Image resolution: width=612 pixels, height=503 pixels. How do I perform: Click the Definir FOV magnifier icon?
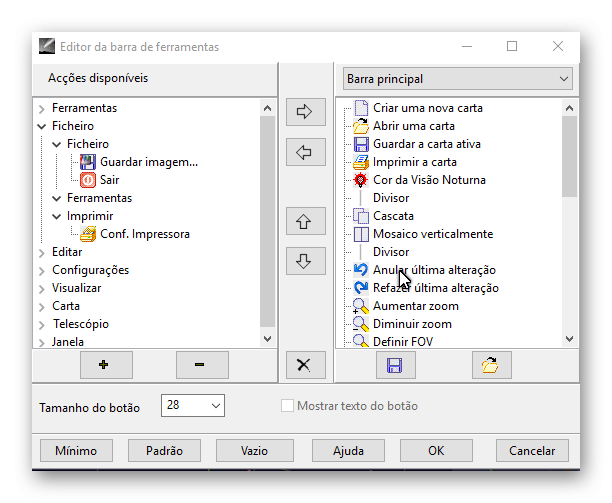361,341
